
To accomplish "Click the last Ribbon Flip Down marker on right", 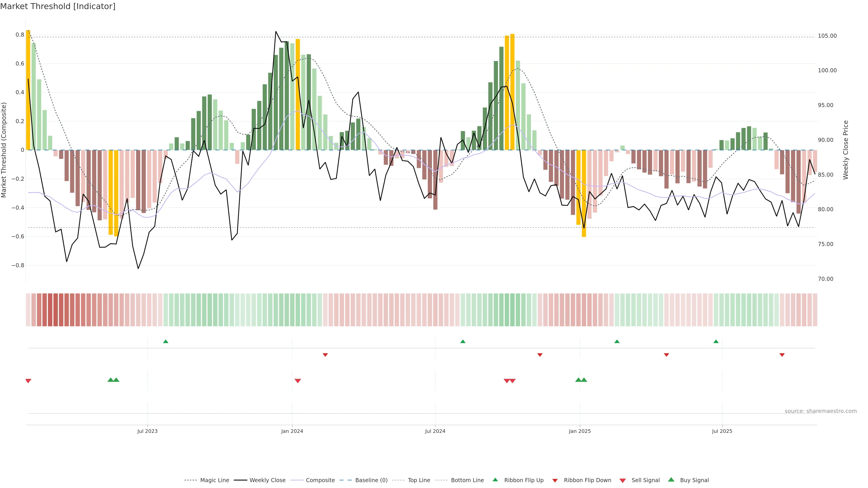I will tap(782, 355).
